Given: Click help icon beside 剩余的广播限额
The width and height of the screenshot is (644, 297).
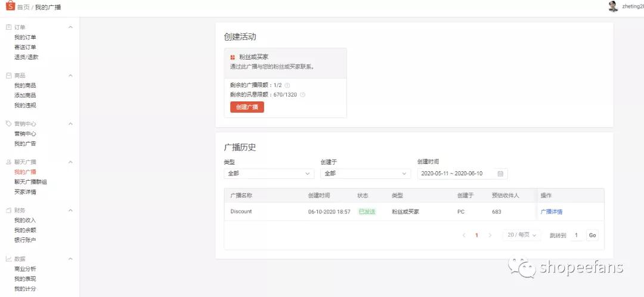Looking at the screenshot, I should tap(287, 85).
